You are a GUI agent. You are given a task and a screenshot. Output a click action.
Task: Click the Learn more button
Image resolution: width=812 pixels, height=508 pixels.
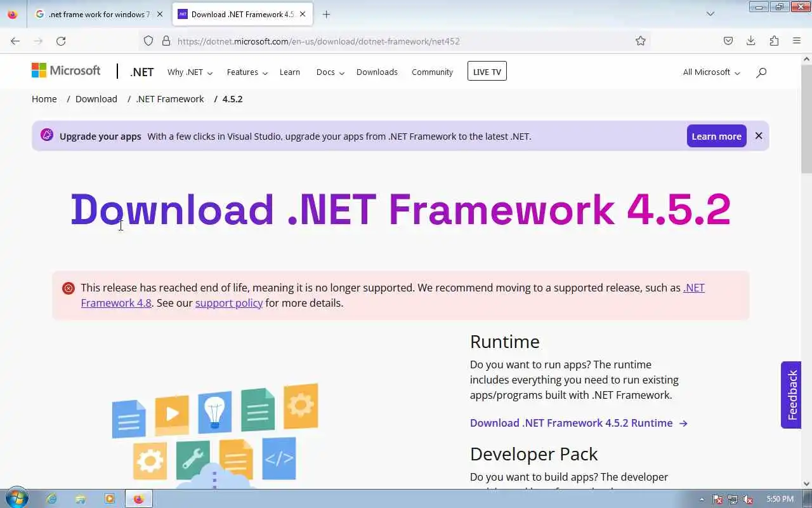pos(716,136)
